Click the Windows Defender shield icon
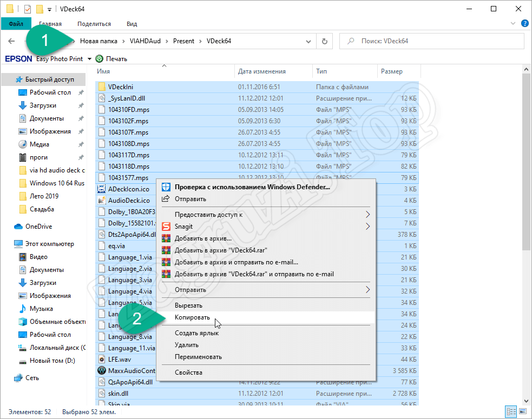 click(x=166, y=187)
